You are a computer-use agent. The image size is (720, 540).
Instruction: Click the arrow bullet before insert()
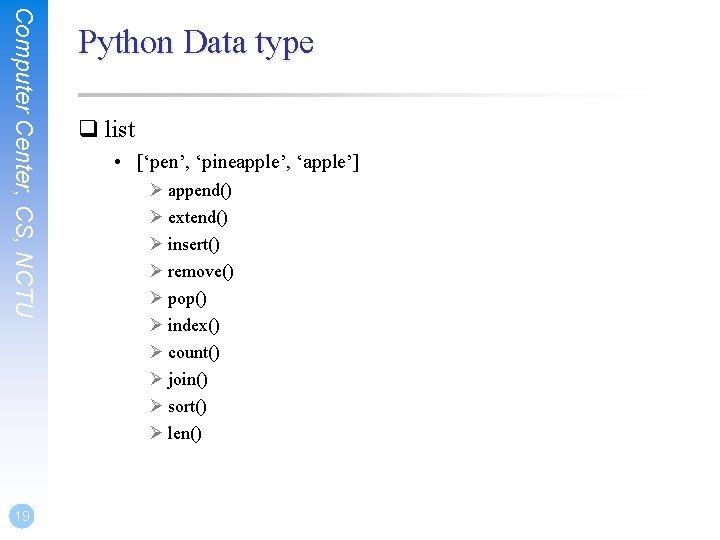click(x=156, y=244)
